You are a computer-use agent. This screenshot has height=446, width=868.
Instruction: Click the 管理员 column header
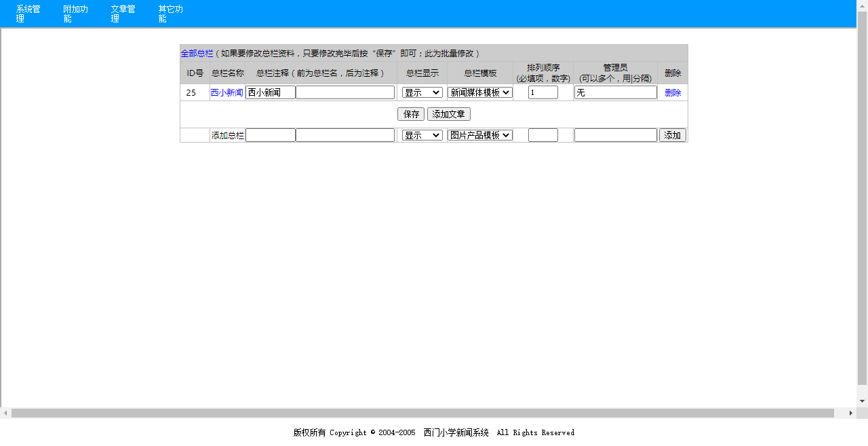click(x=616, y=73)
